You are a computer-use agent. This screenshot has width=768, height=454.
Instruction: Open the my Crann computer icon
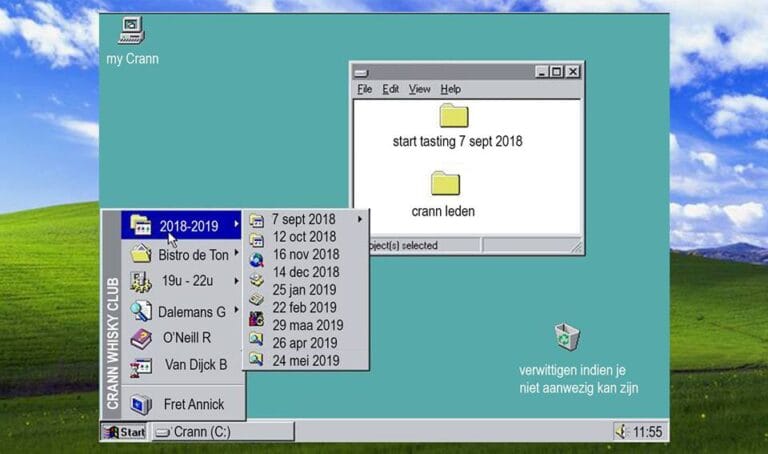(x=131, y=30)
